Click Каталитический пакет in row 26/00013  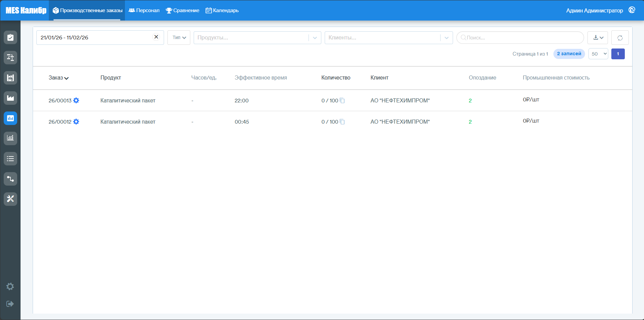click(x=128, y=100)
